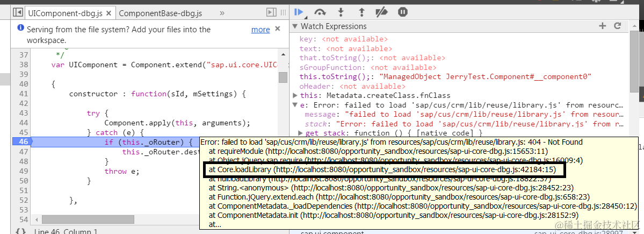Click the 'message' property of error
The image size is (644, 234).
pyautogui.click(x=464, y=115)
